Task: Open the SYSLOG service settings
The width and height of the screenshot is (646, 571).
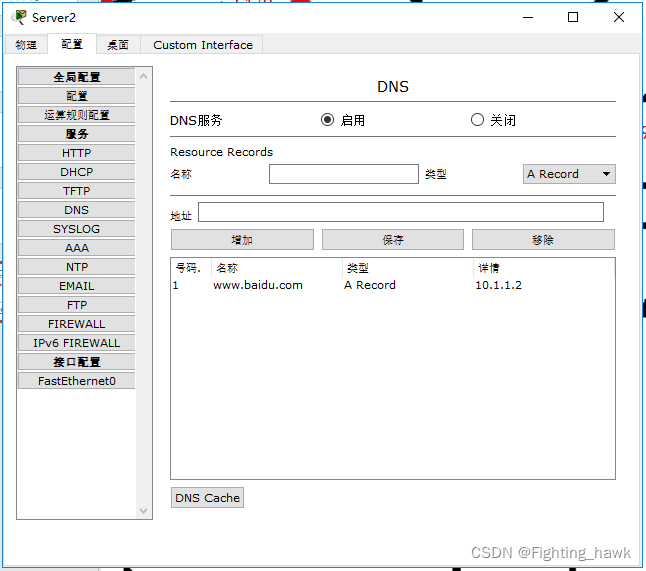Action: pyautogui.click(x=77, y=229)
